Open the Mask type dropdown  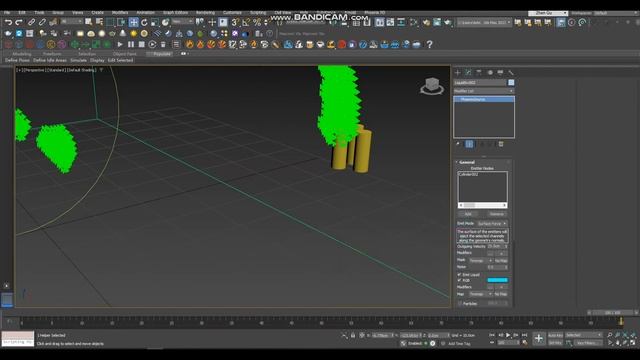pos(481,260)
